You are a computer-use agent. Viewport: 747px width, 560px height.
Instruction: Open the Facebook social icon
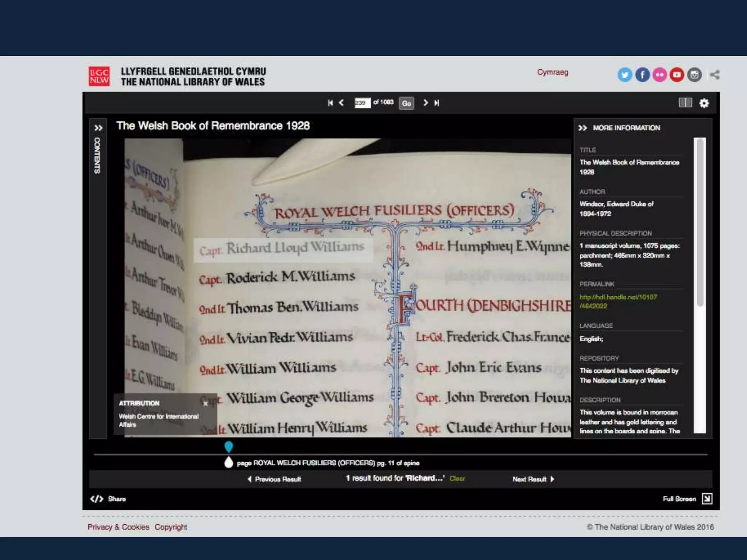coord(642,75)
